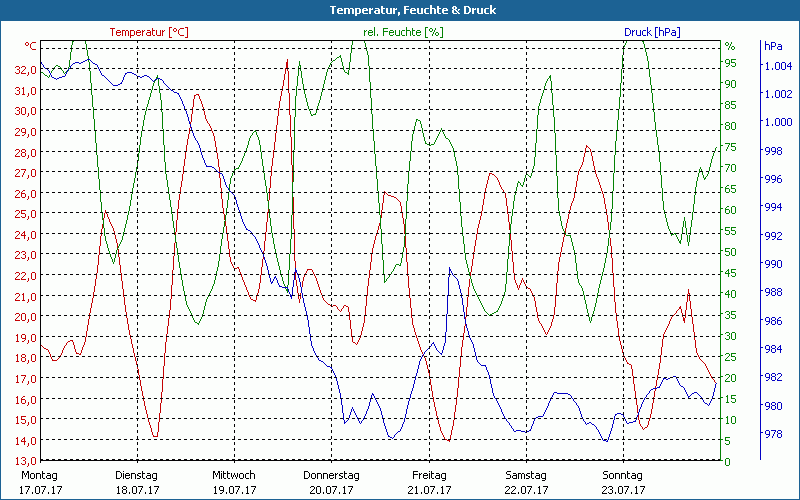This screenshot has height=500, width=800.
Task: Select the Sonntag 23.07.17 date label
Action: (622, 483)
